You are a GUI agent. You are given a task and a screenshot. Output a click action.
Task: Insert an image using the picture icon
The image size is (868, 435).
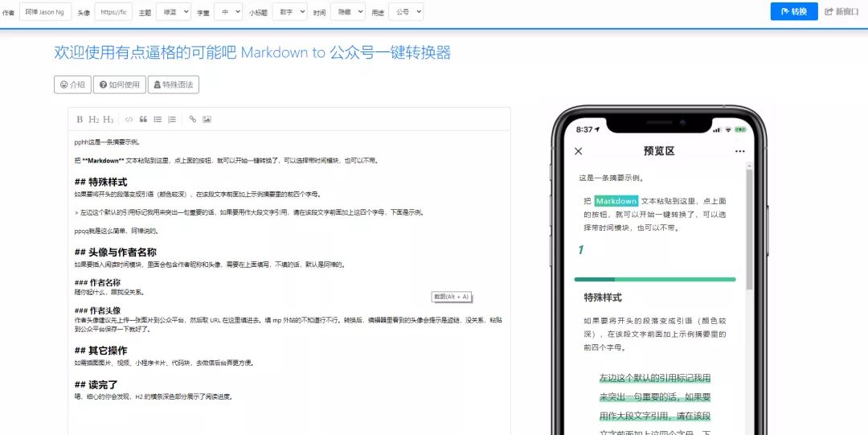(207, 119)
